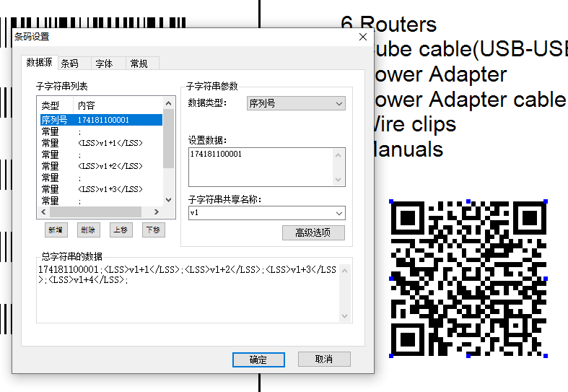Switch to the 数据源 tab
Screen dimensions: 568x392
pyautogui.click(x=39, y=62)
